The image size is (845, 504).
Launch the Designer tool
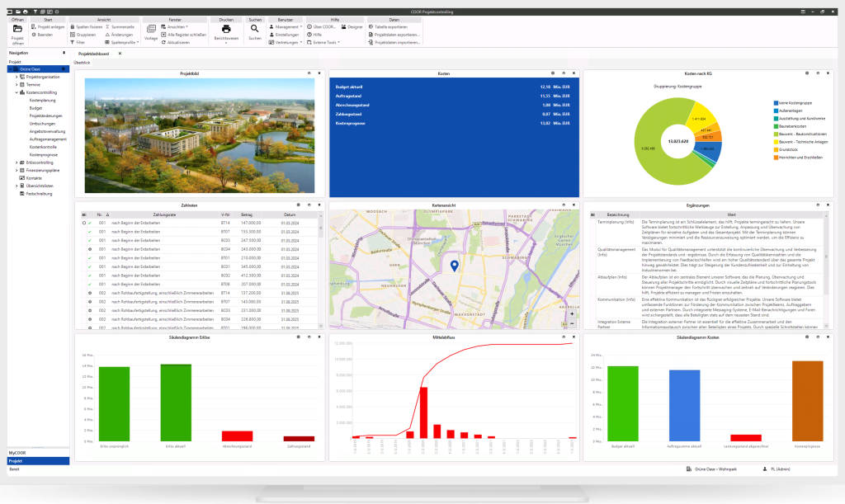pos(352,27)
